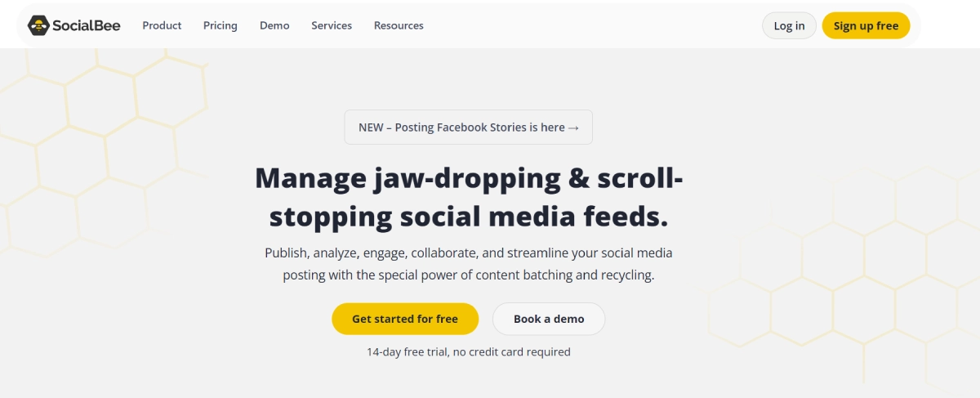
Task: Click the 'Publish, analyze, engage' description line
Action: [x=469, y=253]
